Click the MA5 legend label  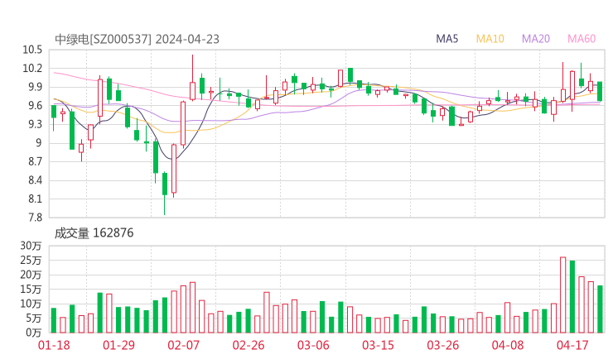[446, 39]
